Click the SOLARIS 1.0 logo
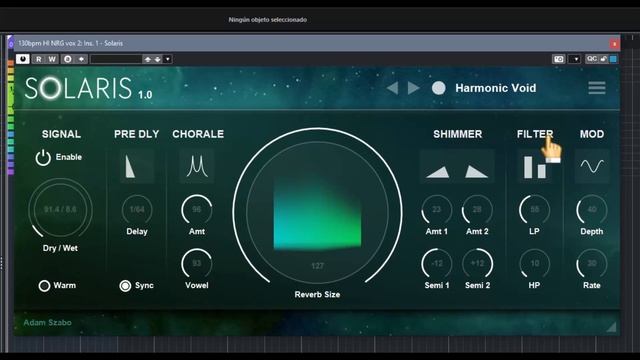The width and height of the screenshot is (640, 360). point(88,88)
